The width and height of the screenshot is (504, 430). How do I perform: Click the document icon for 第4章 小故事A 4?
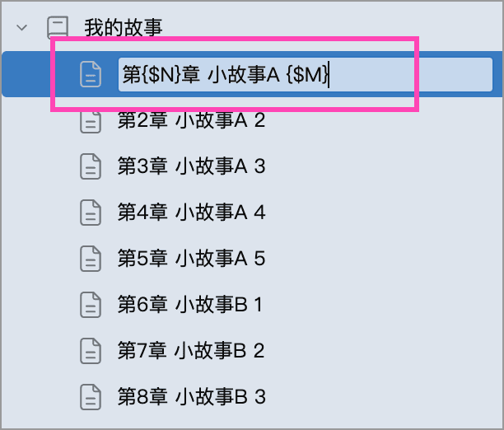tap(91, 213)
